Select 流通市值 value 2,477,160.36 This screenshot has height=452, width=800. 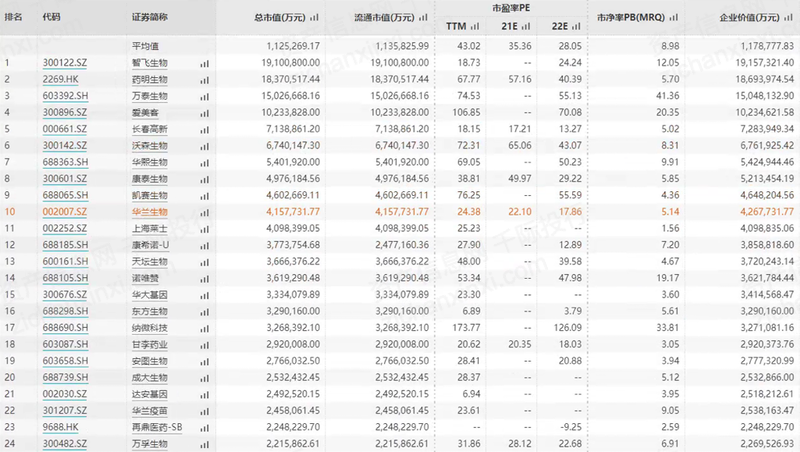click(402, 245)
